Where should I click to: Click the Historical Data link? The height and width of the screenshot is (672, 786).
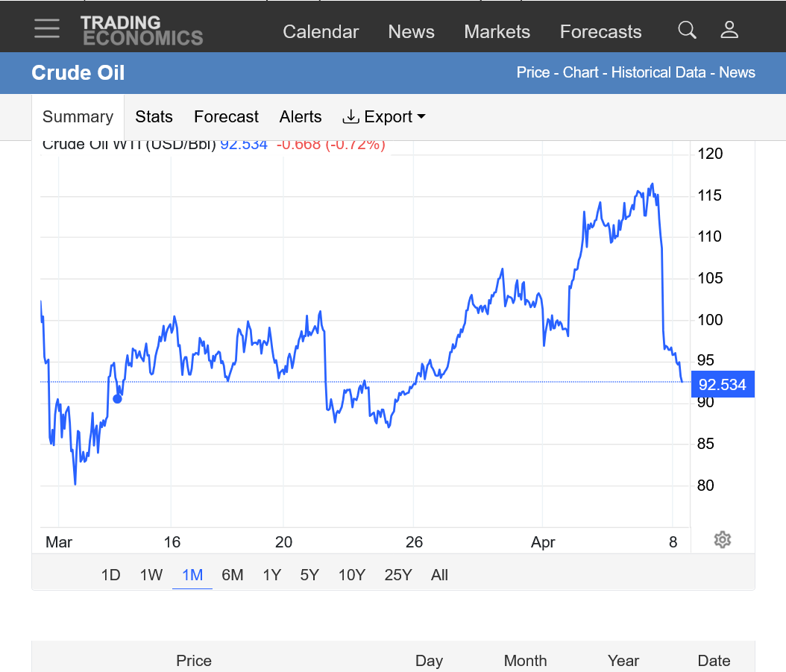tap(658, 72)
